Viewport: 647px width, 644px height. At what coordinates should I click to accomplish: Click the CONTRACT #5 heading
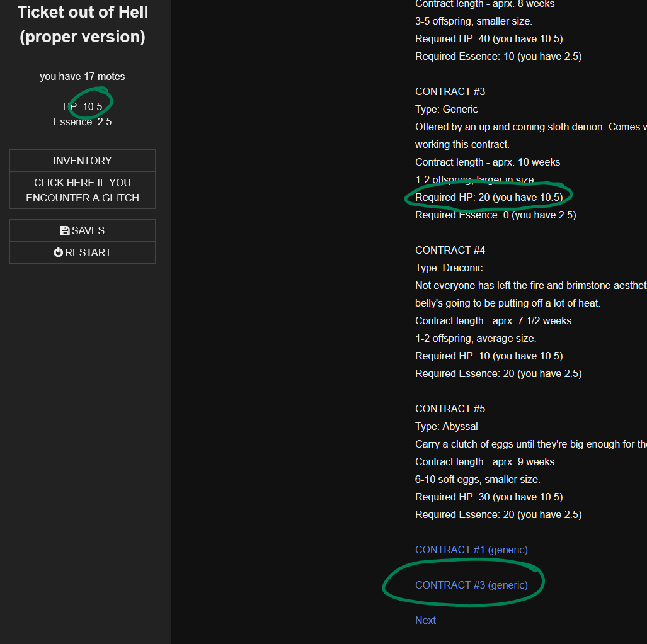pyautogui.click(x=450, y=409)
